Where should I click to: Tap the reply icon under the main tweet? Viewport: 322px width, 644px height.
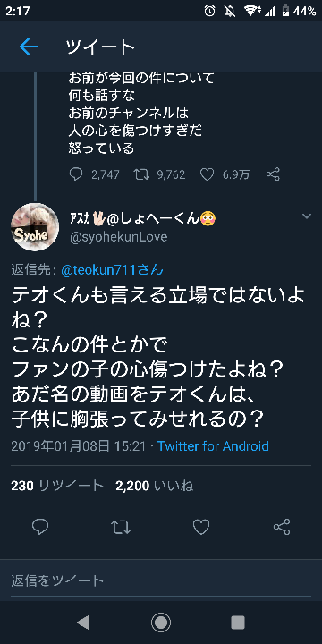(40, 527)
